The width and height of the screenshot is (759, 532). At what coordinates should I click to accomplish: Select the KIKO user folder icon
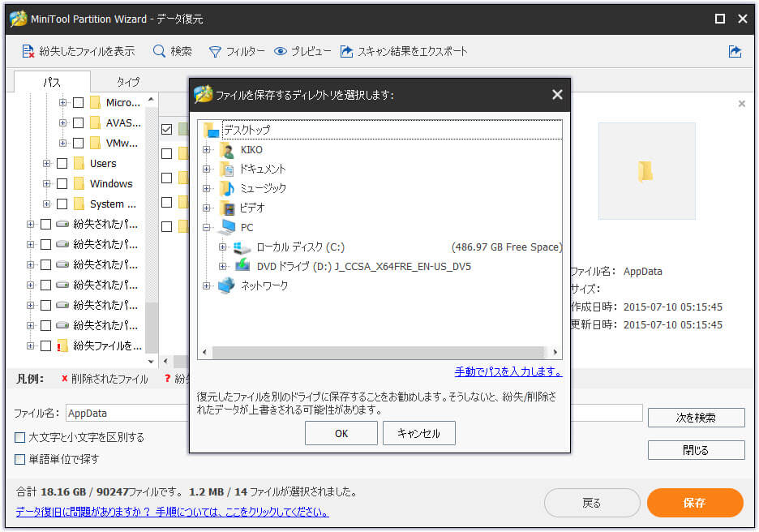(227, 150)
